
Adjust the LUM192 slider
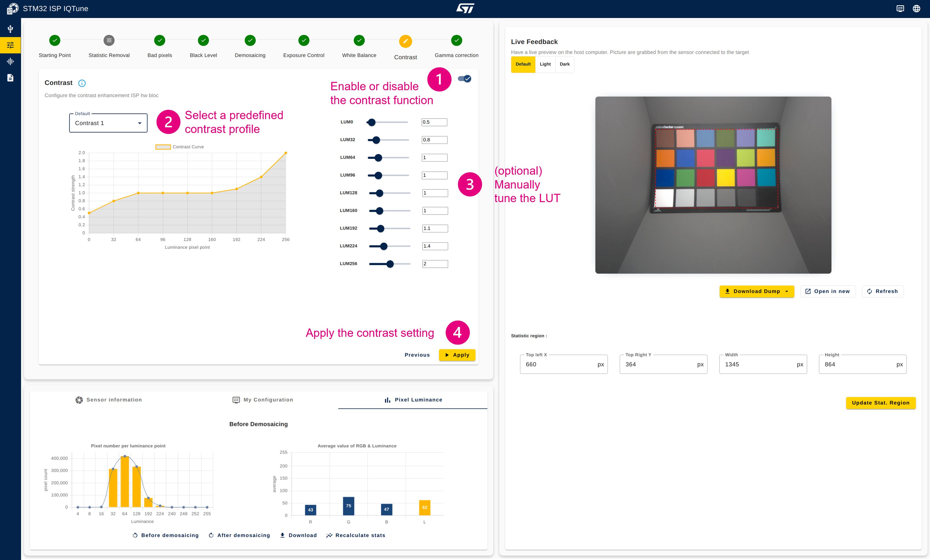(x=389, y=229)
